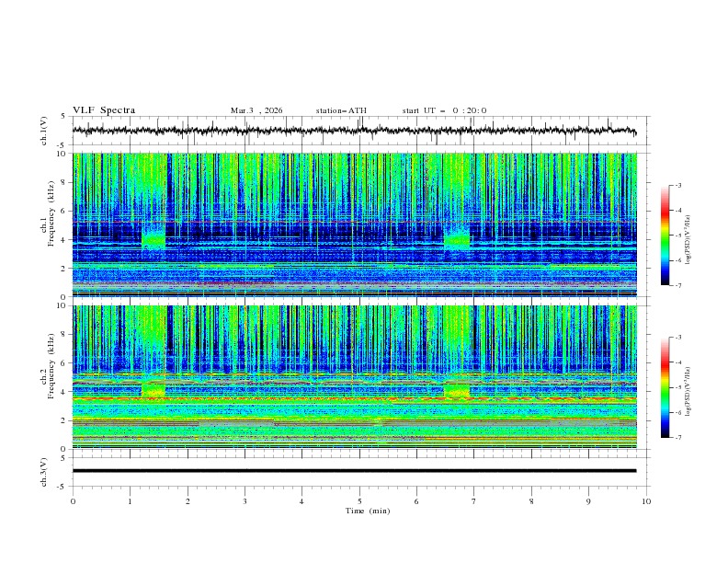This screenshot has height=563, width=728.
Task: Click the "log(PSD)(V²/Hz)" label beside the ch.1 color bar
Action: (688, 240)
